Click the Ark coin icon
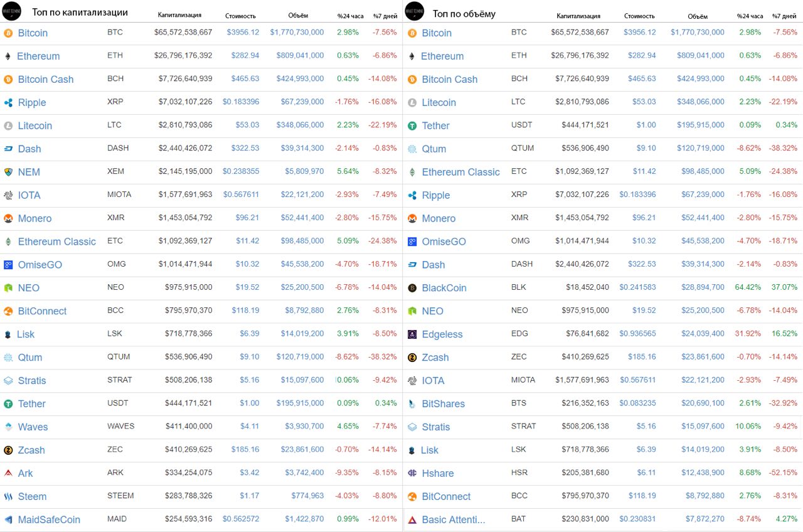This screenshot has width=803, height=532. coord(8,473)
